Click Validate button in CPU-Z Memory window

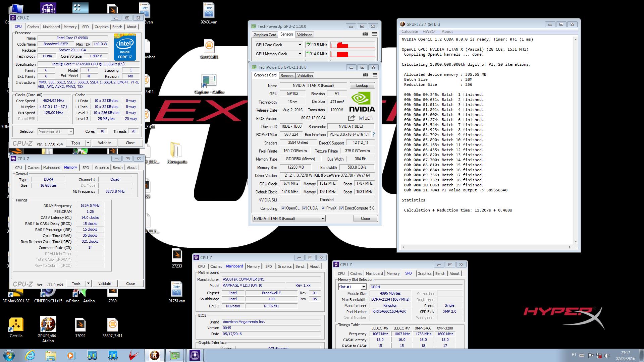pos(105,284)
